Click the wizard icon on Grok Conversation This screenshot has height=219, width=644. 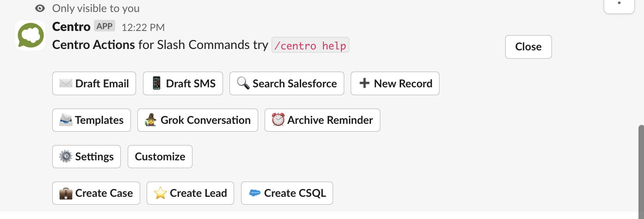coord(151,120)
